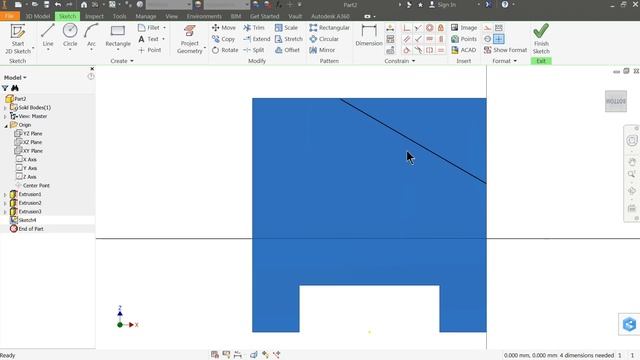
Task: Select the Scale tool
Action: coord(286,27)
